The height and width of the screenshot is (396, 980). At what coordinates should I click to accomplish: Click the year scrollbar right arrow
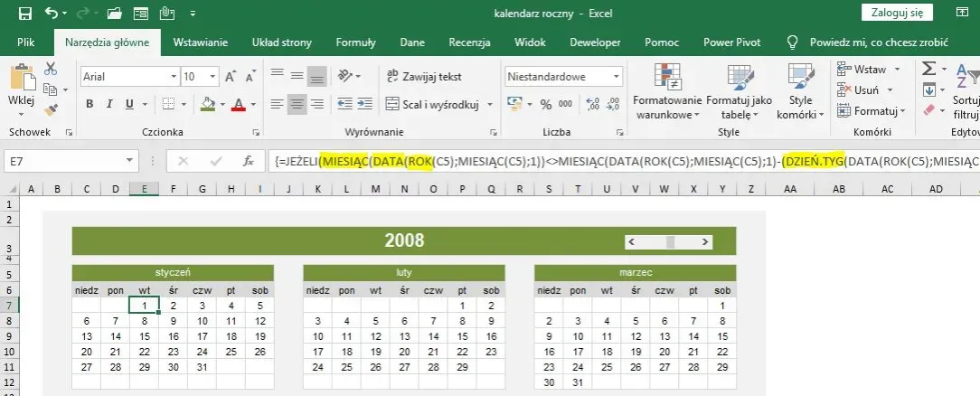coord(706,241)
